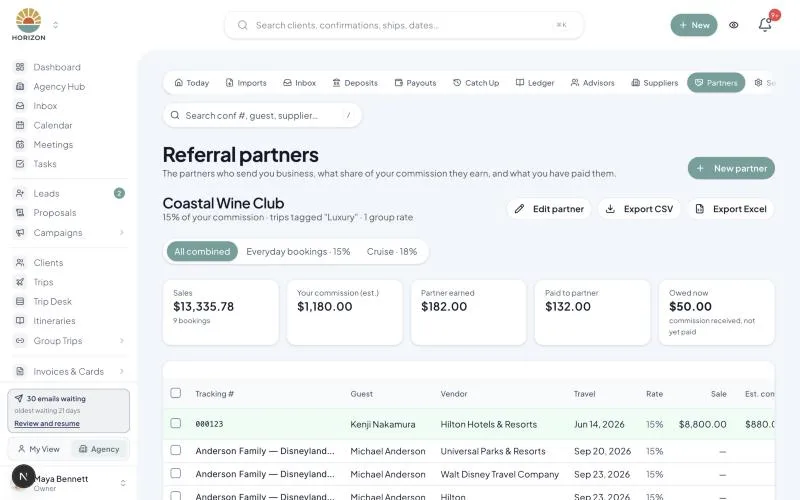Check the select-all checkbox in table header
The image size is (800, 500).
click(x=176, y=393)
